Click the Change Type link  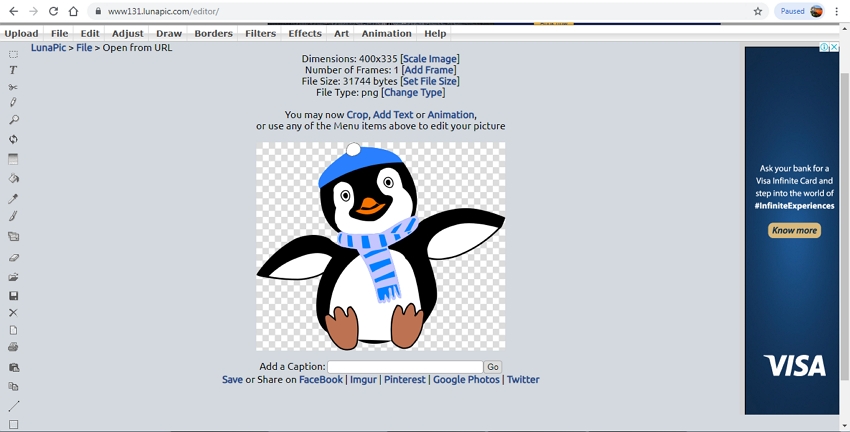coord(413,93)
